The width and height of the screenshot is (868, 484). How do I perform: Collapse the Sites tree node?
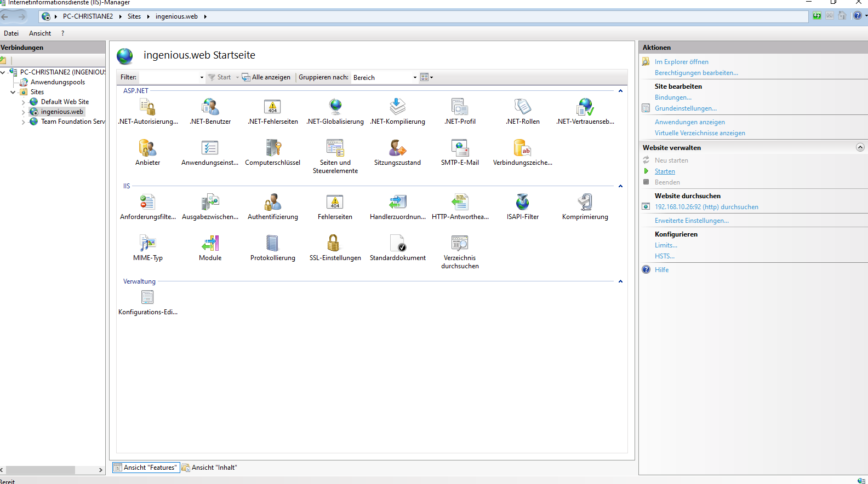[13, 92]
